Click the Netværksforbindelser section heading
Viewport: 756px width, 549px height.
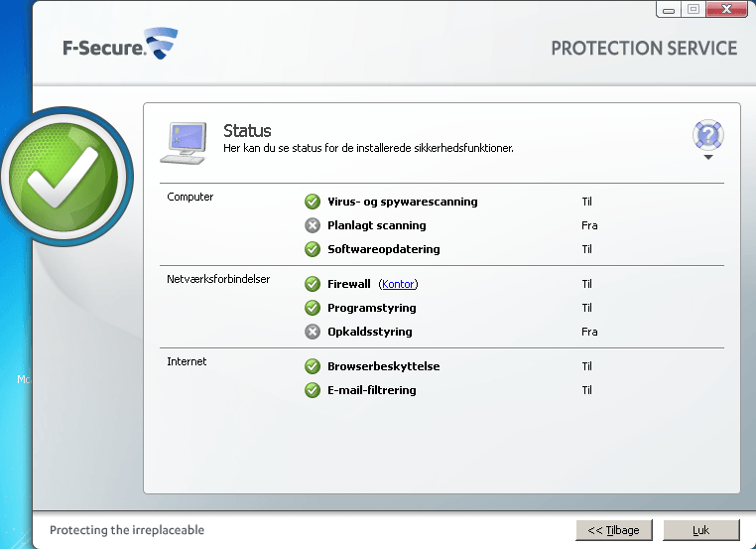tap(218, 279)
